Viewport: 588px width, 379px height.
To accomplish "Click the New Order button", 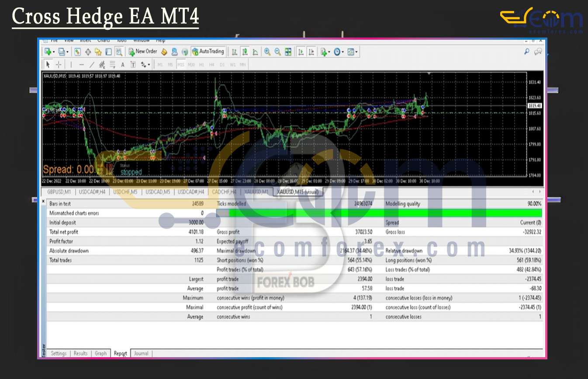I will tap(142, 52).
